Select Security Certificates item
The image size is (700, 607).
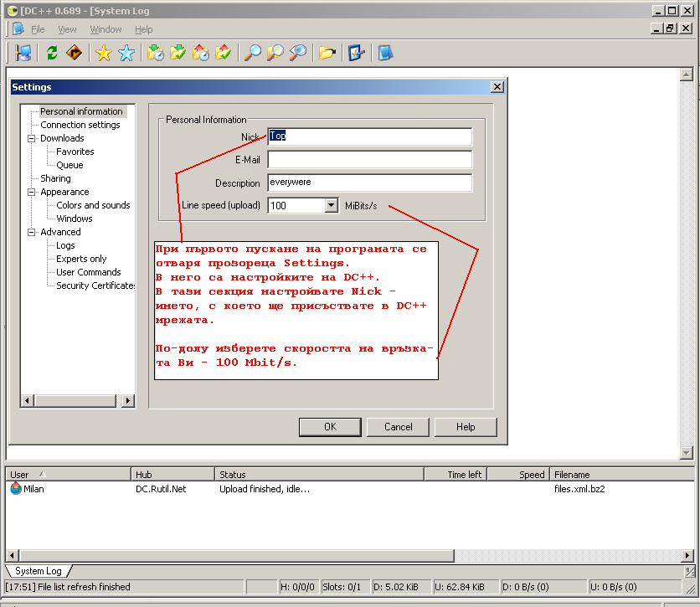(95, 285)
